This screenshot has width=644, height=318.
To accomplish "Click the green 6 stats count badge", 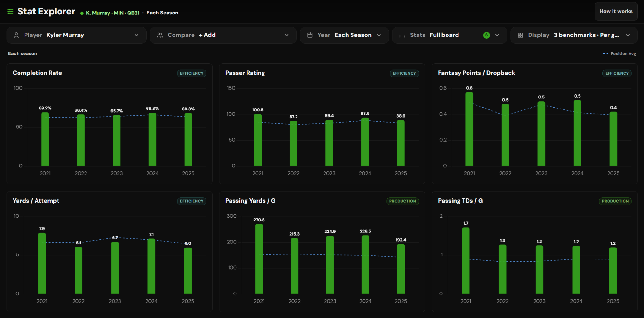I will click(x=486, y=35).
